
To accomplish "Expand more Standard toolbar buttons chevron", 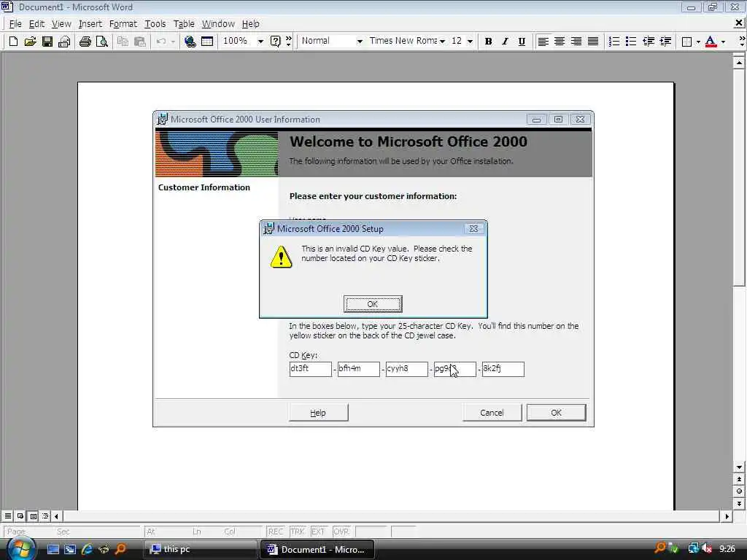I will point(289,41).
